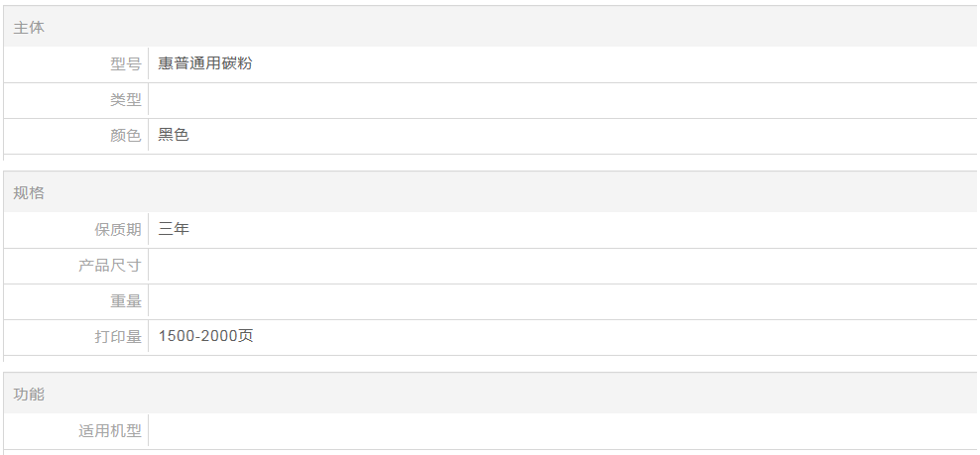
Task: Click the 适用机型 field label
Action: 109,431
